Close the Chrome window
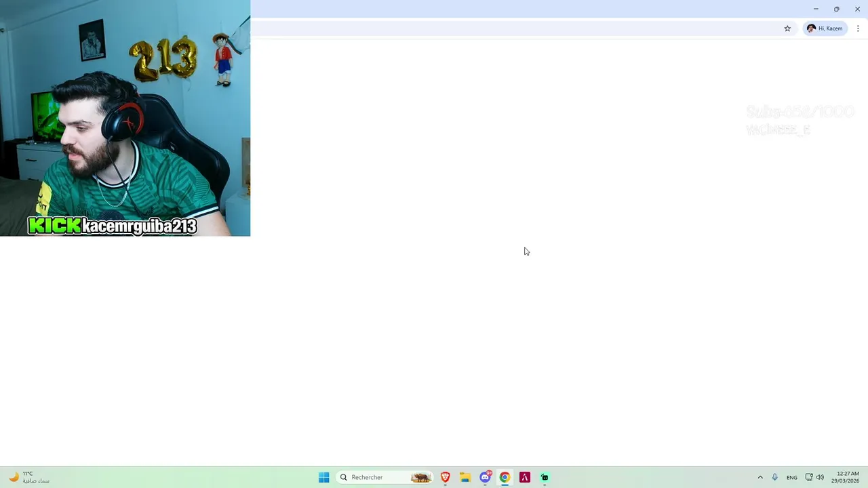Image resolution: width=868 pixels, height=488 pixels. tap(857, 9)
